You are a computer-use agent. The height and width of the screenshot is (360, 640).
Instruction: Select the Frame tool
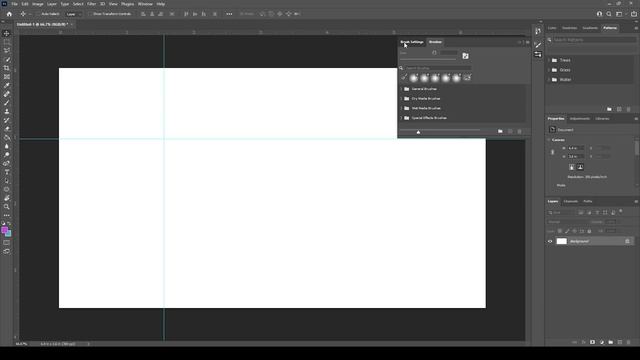7,77
